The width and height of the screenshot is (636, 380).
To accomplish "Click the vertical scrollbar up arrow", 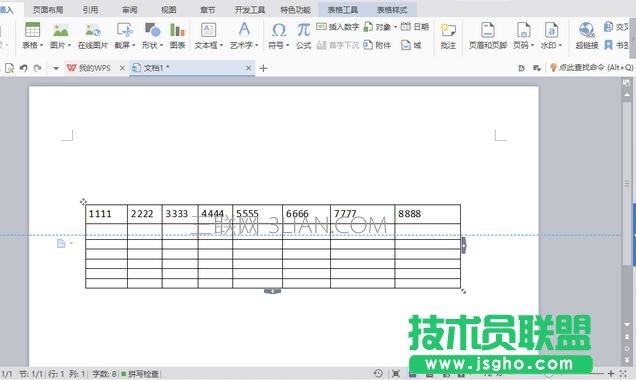I will click(x=627, y=95).
